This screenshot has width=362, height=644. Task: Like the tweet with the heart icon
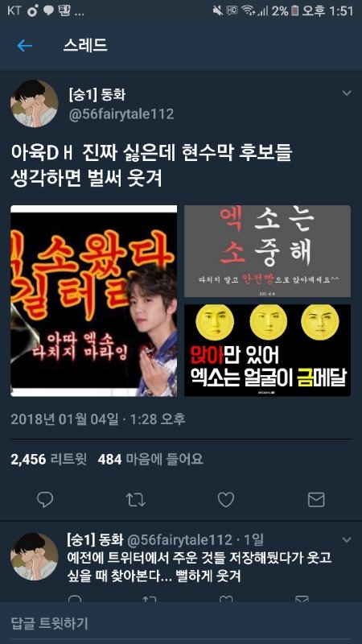click(x=226, y=499)
